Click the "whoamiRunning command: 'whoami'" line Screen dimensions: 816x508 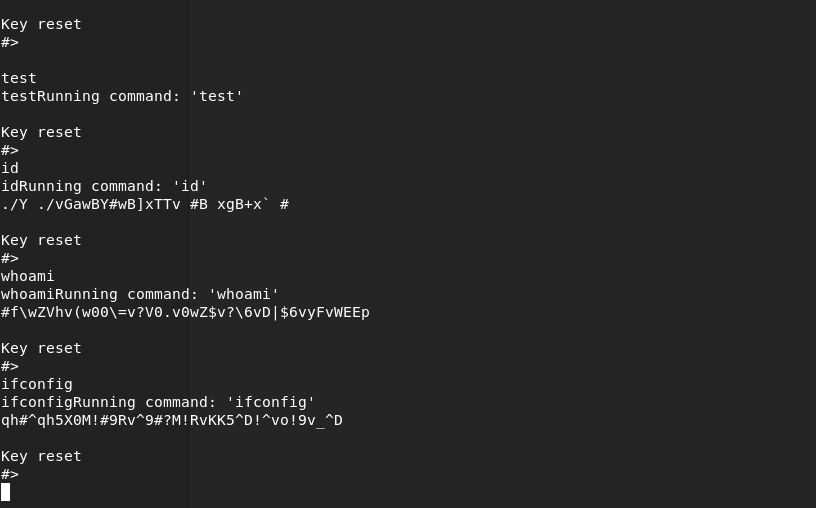[x=140, y=295]
